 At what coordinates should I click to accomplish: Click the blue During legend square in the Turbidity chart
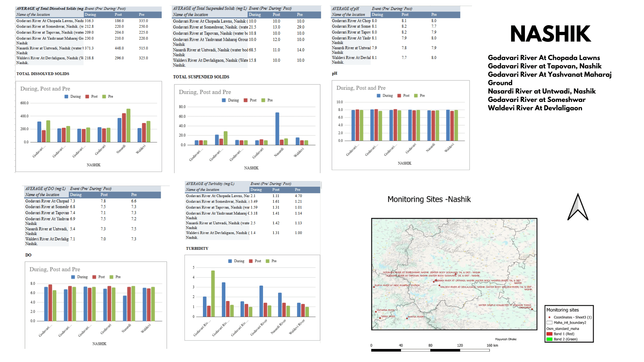(x=230, y=261)
